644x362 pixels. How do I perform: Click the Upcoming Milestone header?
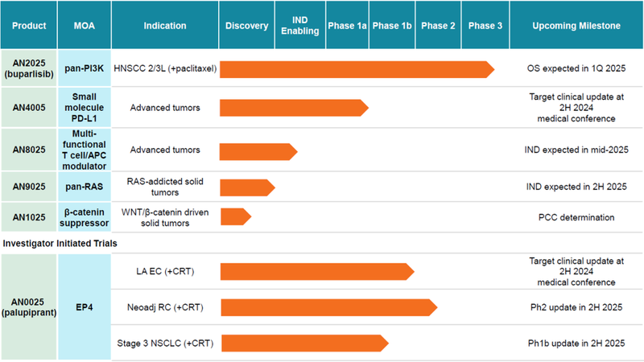click(576, 26)
